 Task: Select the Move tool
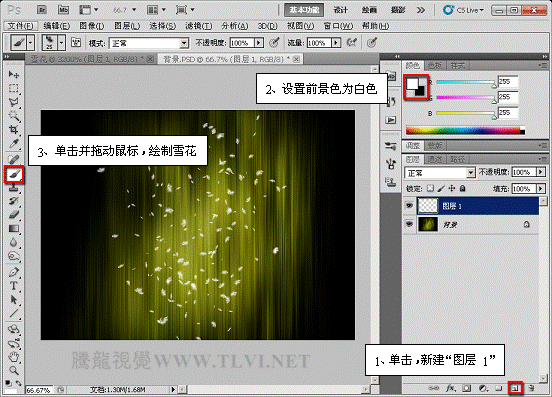[14, 74]
